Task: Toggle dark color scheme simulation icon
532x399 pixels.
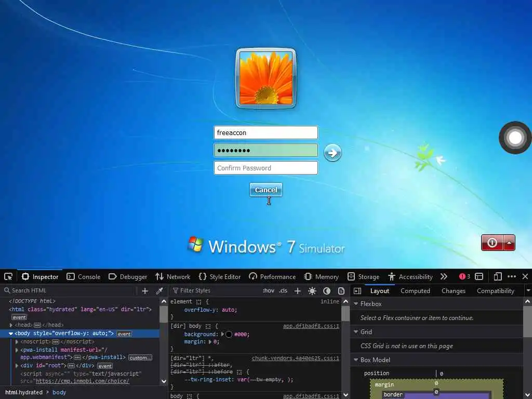Action: (x=327, y=291)
